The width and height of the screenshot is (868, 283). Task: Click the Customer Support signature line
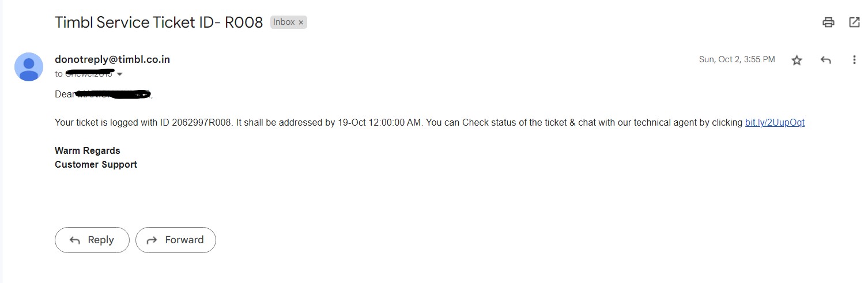pyautogui.click(x=96, y=165)
